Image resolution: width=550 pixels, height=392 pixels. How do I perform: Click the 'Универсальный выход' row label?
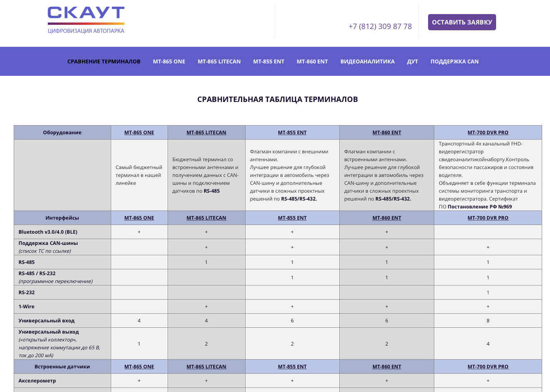(49, 332)
